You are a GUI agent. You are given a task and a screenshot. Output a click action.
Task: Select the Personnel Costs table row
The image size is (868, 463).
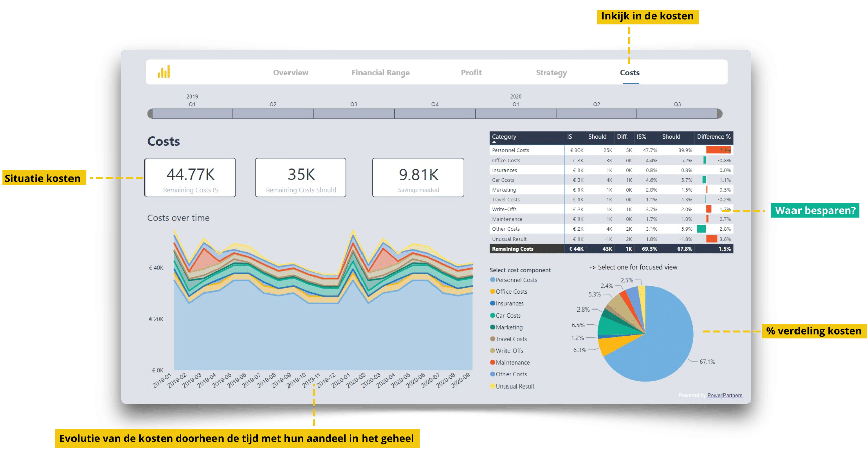point(611,150)
